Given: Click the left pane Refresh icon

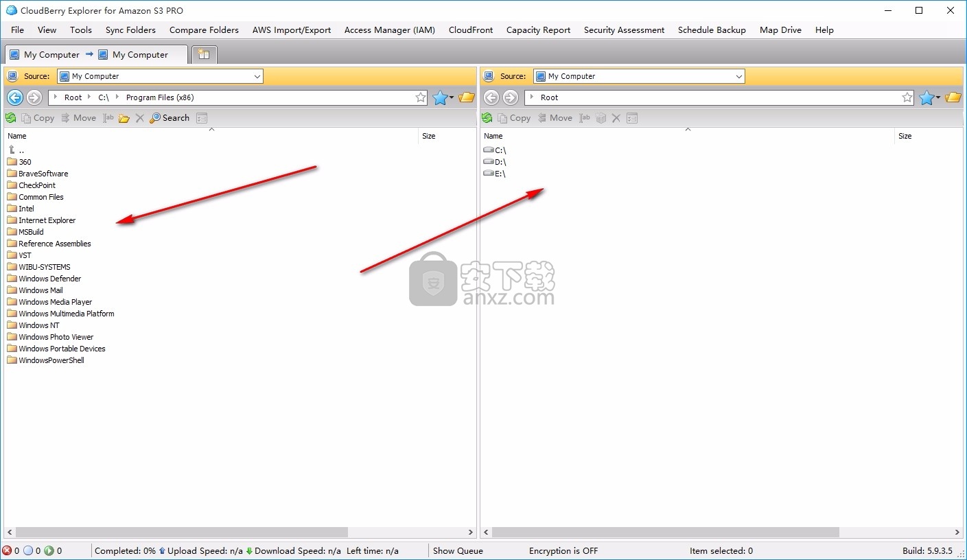Looking at the screenshot, I should [x=10, y=118].
